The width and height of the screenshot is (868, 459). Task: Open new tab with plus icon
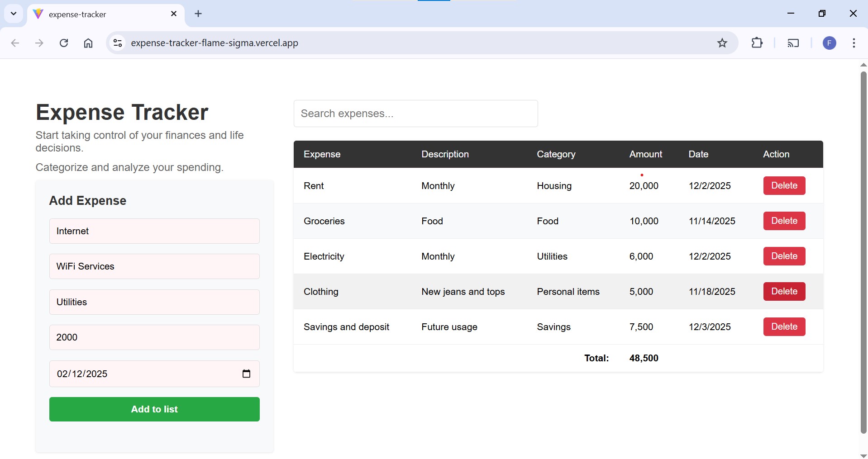click(x=198, y=14)
